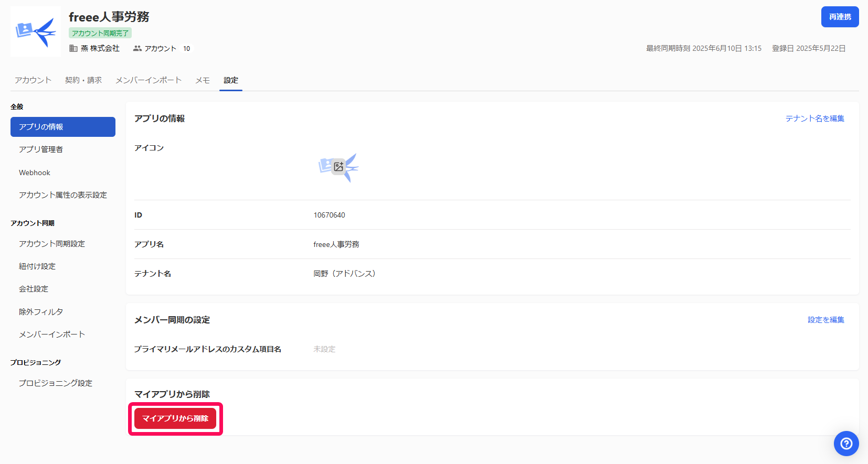Select アプリの情報 in sidebar
The image size is (868, 464).
63,127
